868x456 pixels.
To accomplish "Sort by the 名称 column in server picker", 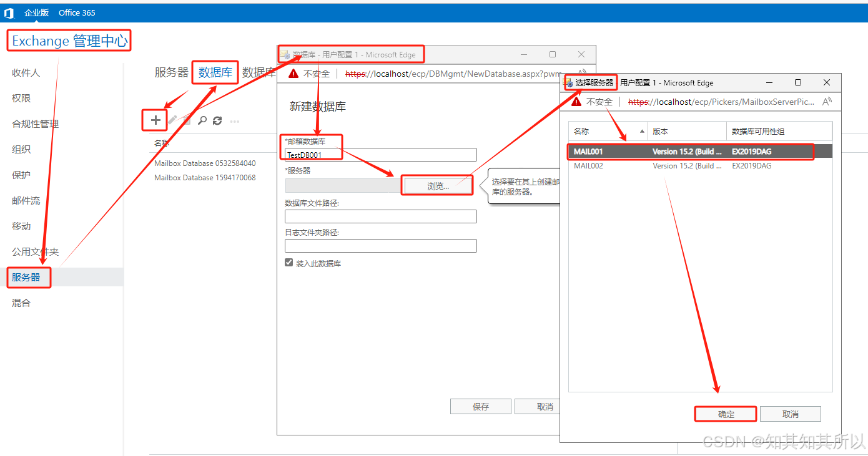I will (608, 132).
